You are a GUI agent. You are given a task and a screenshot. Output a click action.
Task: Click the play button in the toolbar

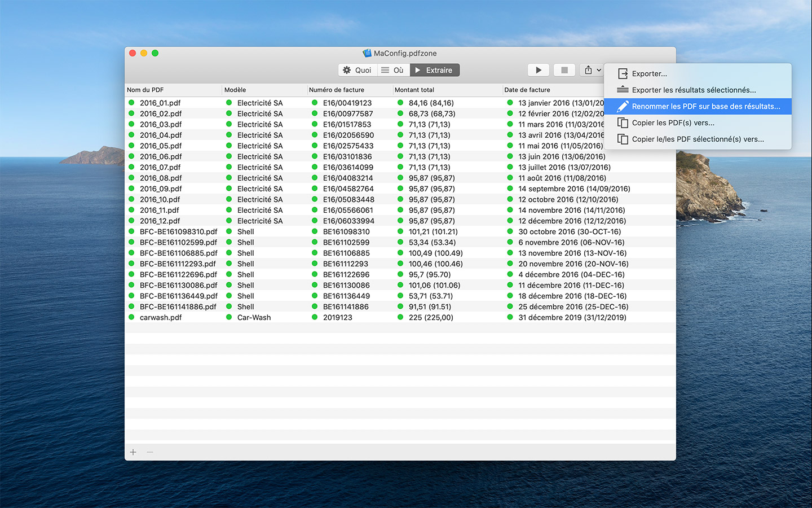[538, 70]
